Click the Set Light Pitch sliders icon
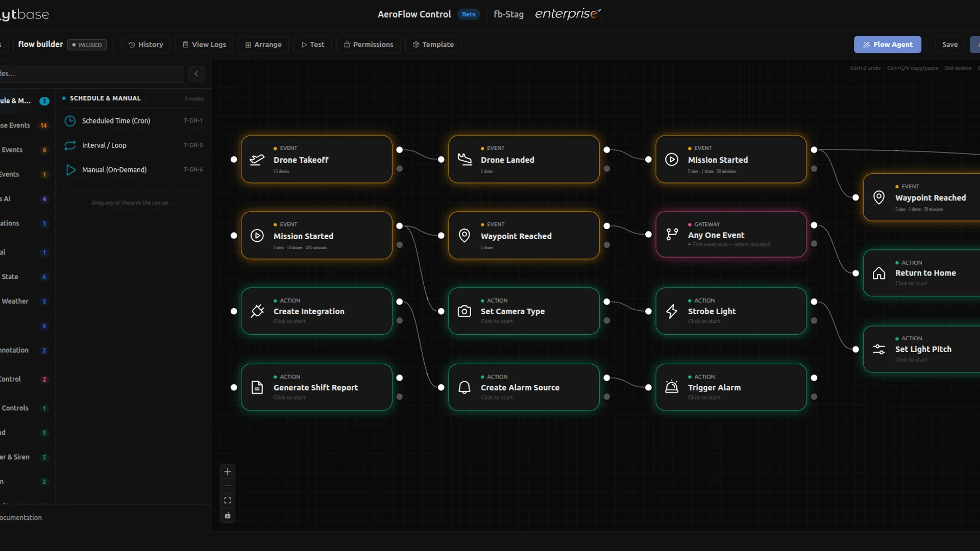The image size is (980, 551). 879,349
